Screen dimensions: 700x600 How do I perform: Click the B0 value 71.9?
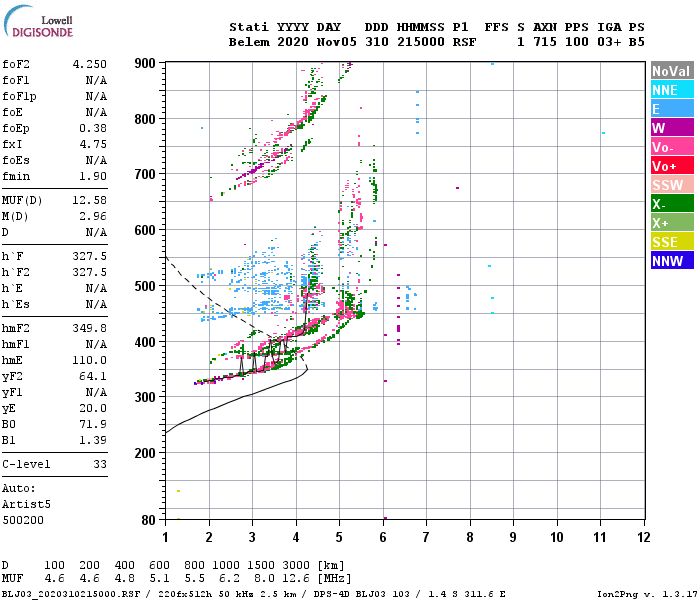93,424
